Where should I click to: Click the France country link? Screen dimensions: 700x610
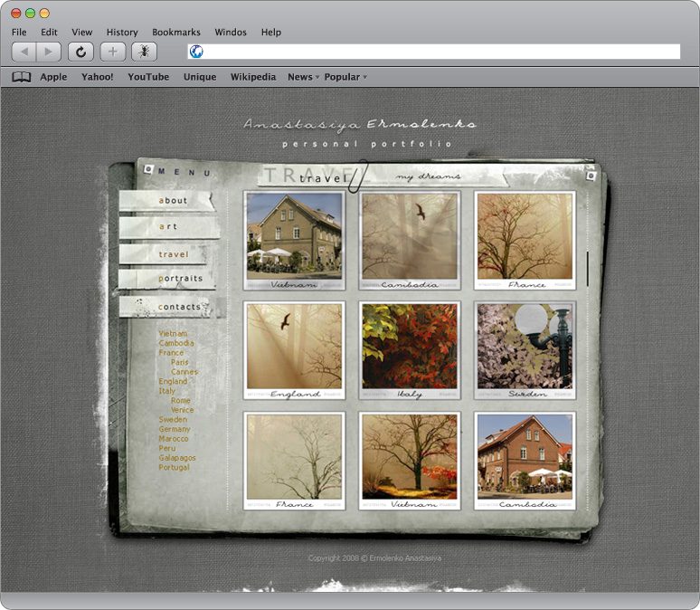171,353
